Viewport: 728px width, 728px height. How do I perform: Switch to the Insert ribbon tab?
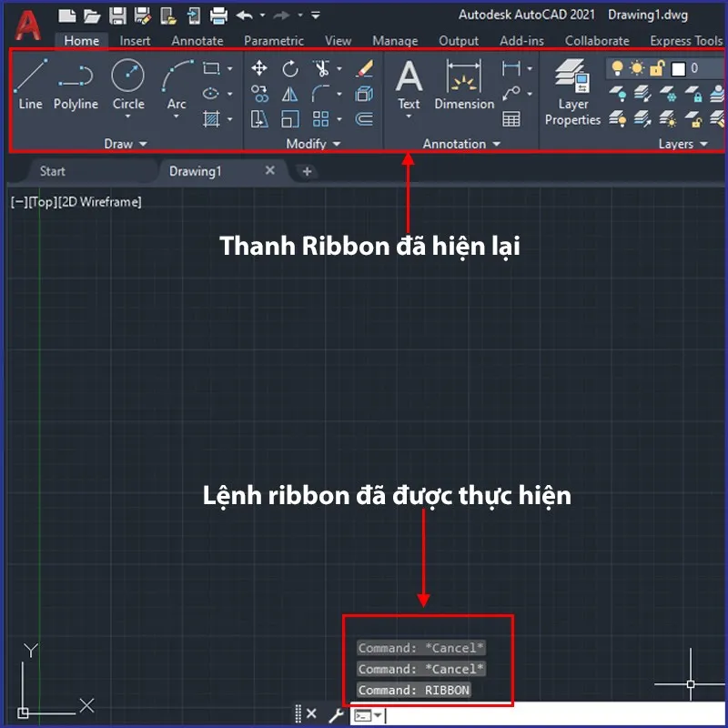click(135, 40)
